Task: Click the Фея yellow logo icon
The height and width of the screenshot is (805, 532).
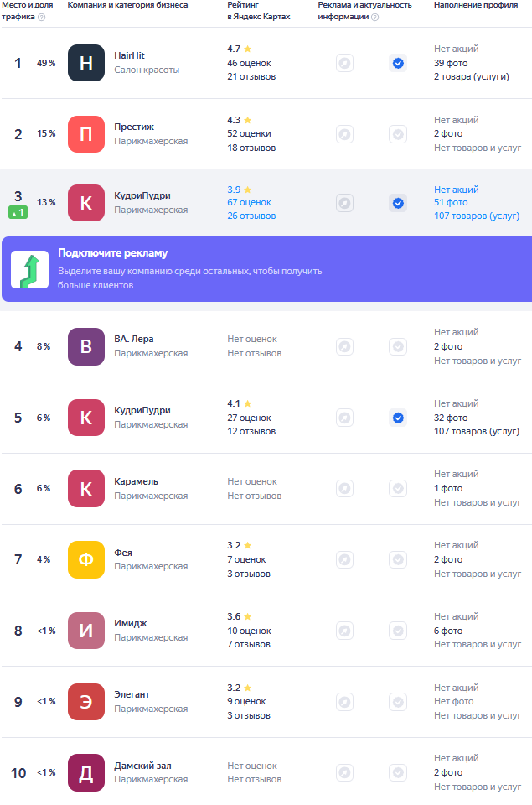Action: (x=86, y=559)
